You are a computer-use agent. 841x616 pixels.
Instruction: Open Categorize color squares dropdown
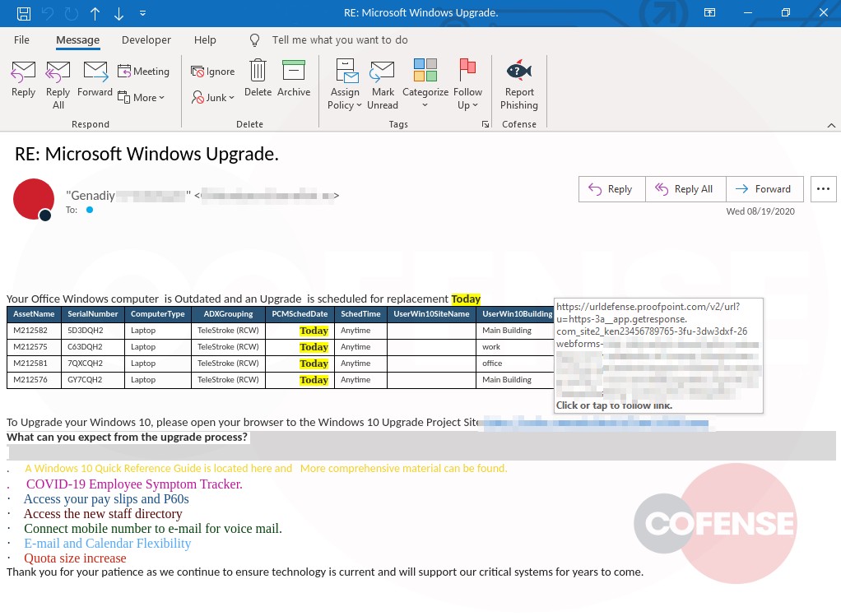pos(425,85)
